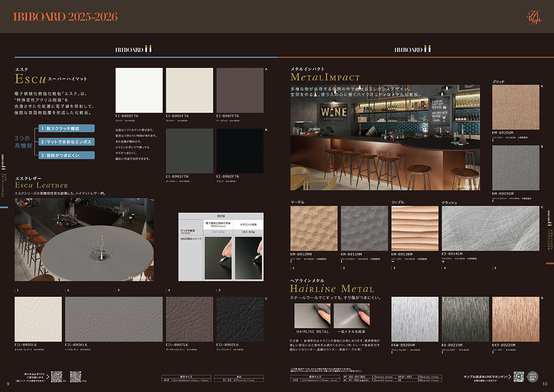Open the wine bar counter photo
This screenshot has height=392, width=554.
[x=385, y=138]
